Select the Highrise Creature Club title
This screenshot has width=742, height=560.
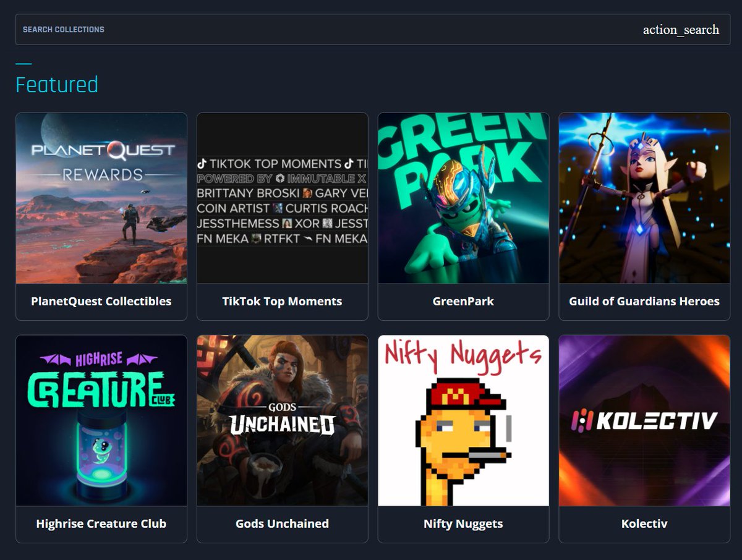pos(101,524)
